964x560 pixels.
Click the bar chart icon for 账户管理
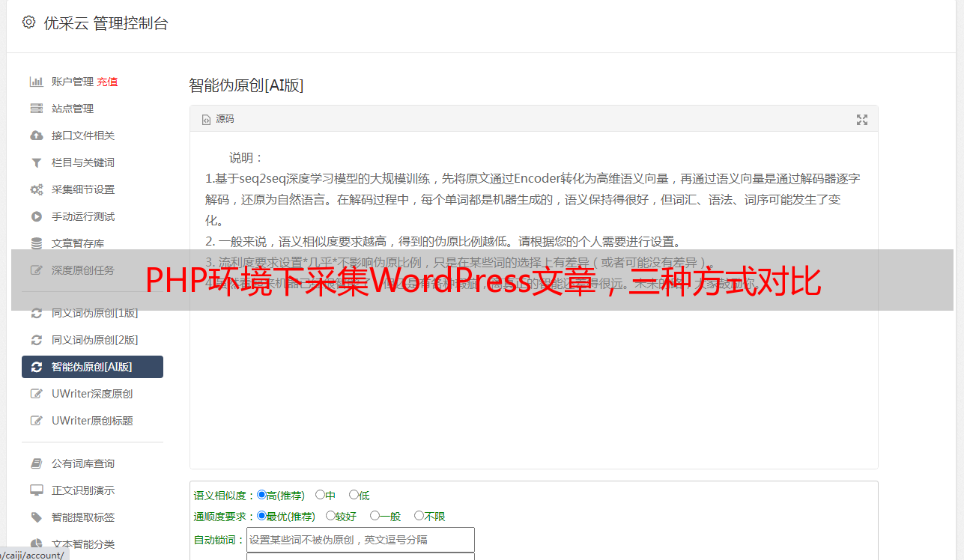(36, 82)
